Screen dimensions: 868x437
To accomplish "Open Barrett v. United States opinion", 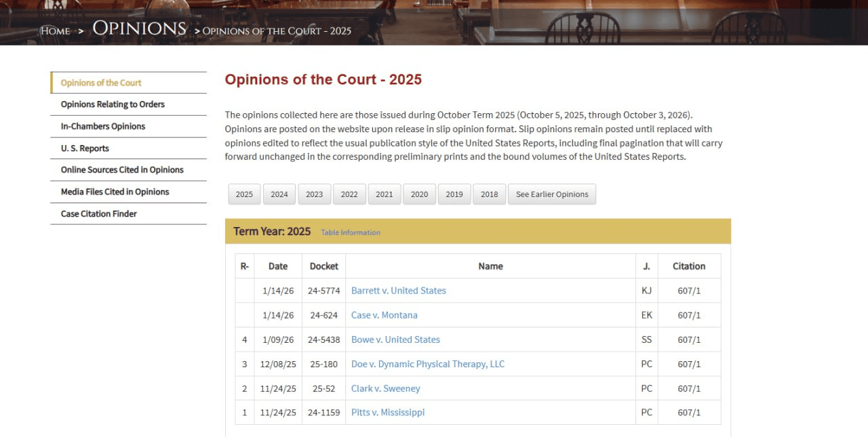I will point(399,291).
